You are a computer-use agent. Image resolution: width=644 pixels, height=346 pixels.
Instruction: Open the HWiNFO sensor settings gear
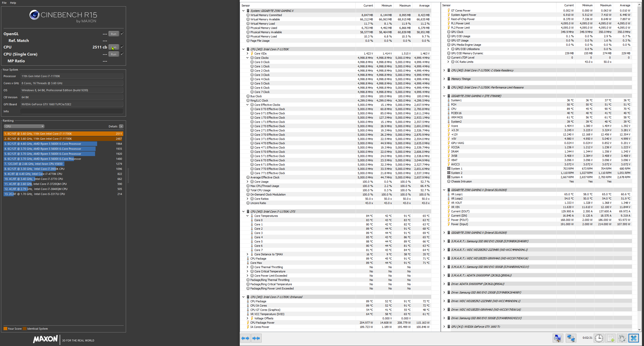[622, 338]
